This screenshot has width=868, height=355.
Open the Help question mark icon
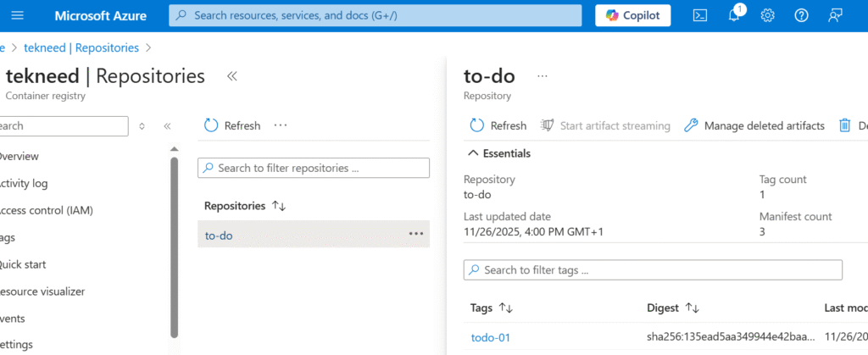pos(801,15)
